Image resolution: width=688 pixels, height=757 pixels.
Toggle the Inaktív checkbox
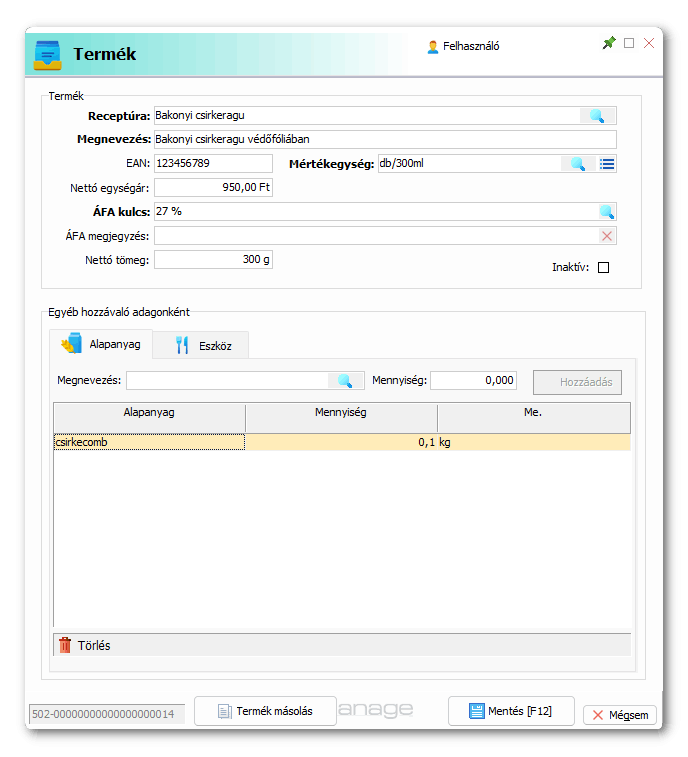(x=603, y=268)
